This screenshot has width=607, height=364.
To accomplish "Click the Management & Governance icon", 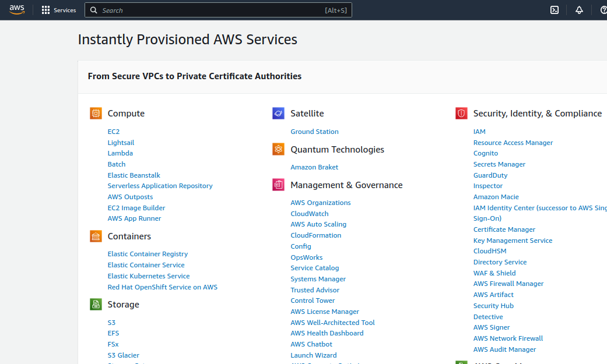I will [278, 185].
